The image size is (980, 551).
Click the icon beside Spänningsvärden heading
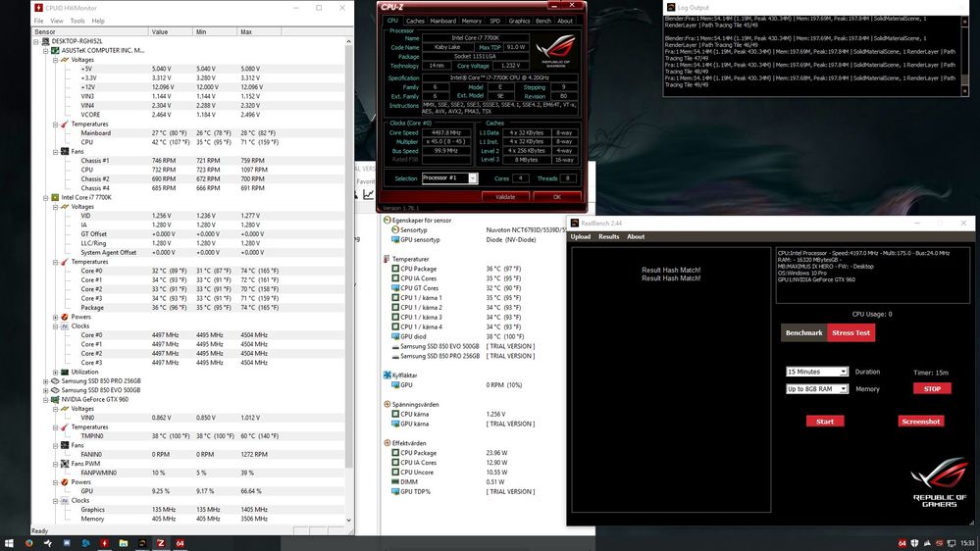(x=387, y=404)
